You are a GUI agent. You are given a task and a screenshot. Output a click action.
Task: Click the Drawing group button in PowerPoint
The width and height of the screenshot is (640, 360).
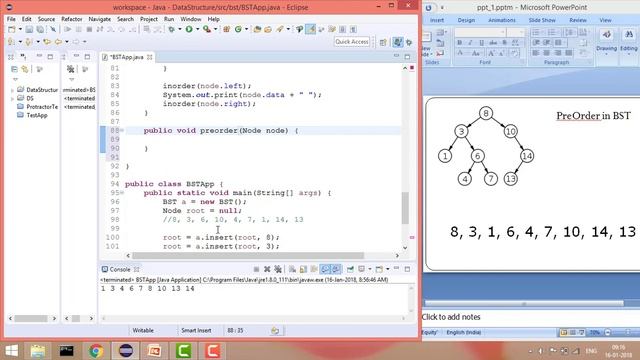coord(606,41)
